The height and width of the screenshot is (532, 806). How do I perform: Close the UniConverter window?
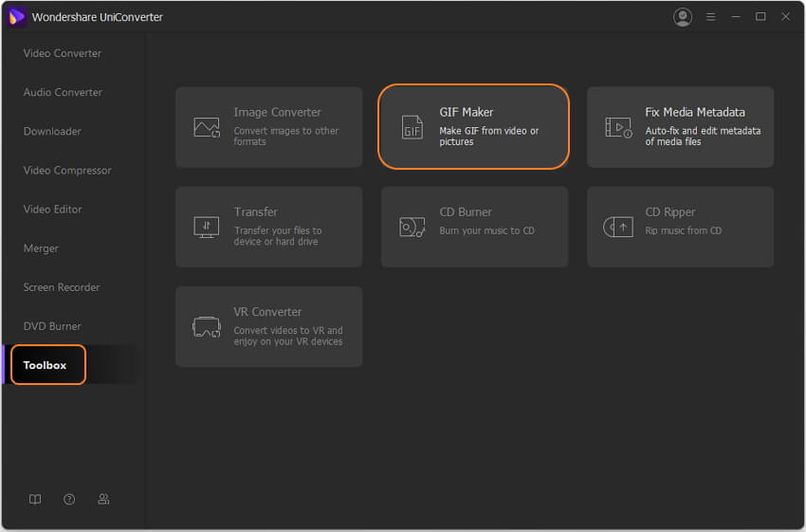[785, 17]
